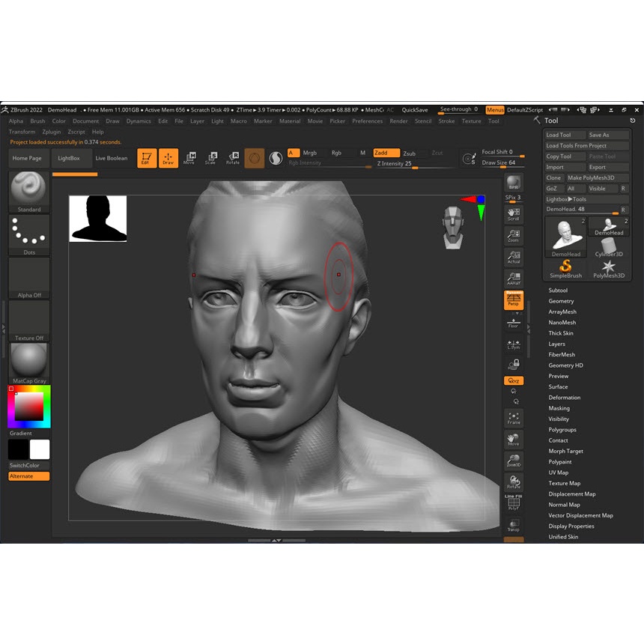Open the MatCap Gray material picker
The width and height of the screenshot is (644, 644).
click(x=28, y=360)
